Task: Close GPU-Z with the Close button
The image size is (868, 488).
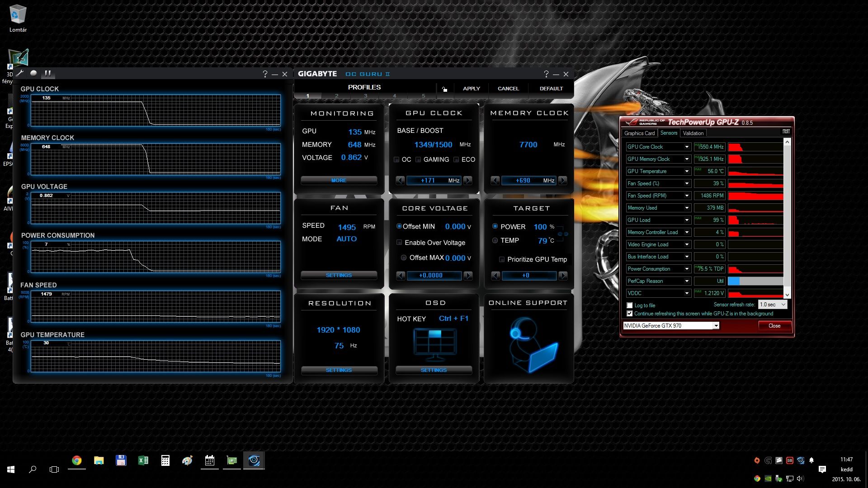Action: coord(774,326)
